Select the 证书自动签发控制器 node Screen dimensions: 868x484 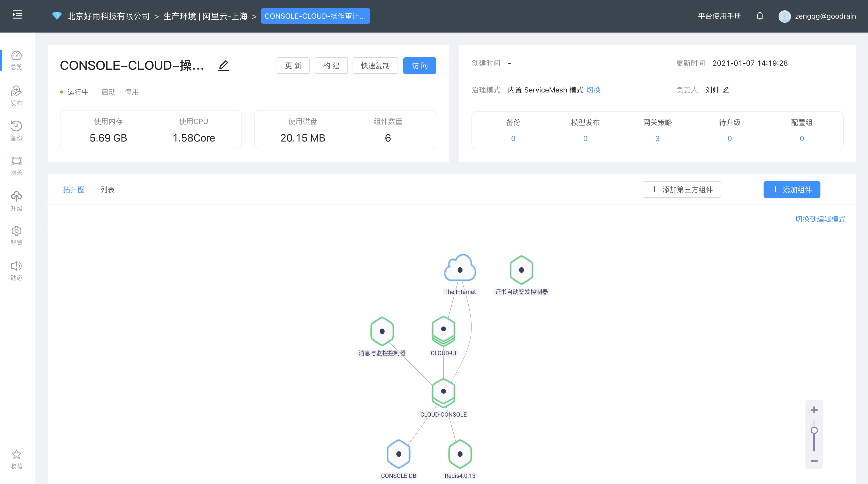(x=521, y=270)
